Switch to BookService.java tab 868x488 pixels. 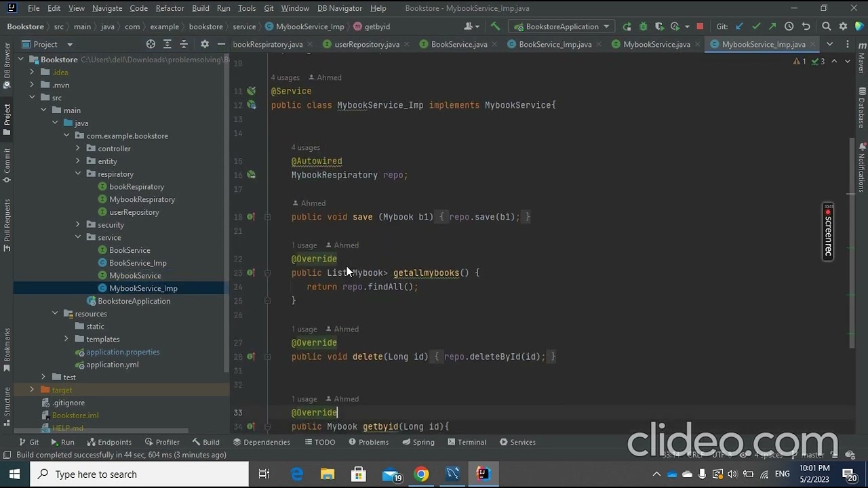pyautogui.click(x=459, y=44)
